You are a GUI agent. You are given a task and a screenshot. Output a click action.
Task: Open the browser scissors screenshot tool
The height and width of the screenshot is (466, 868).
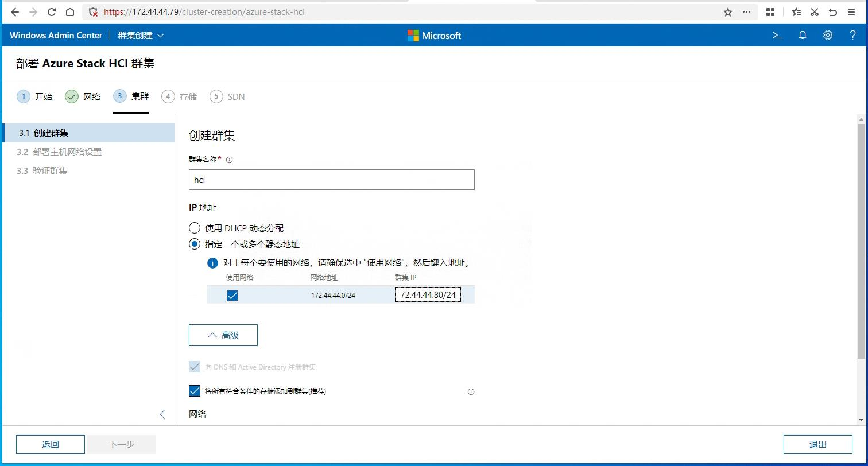815,12
